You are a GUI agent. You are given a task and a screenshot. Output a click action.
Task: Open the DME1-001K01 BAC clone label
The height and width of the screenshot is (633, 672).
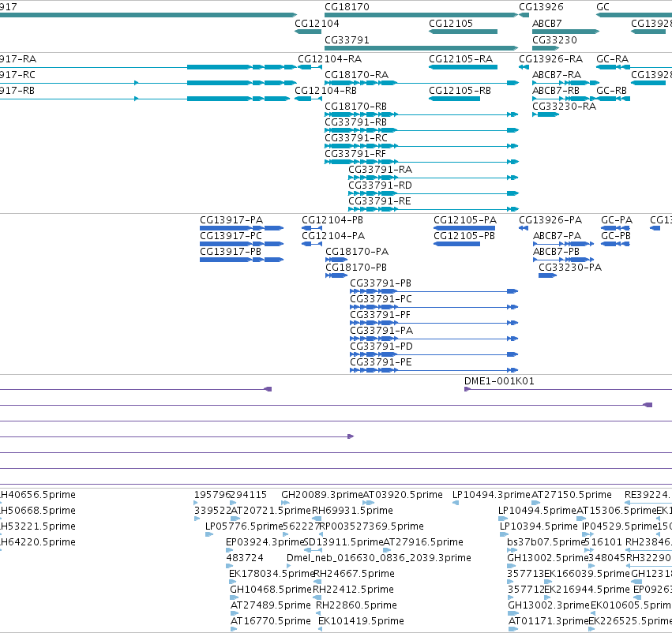tap(499, 380)
